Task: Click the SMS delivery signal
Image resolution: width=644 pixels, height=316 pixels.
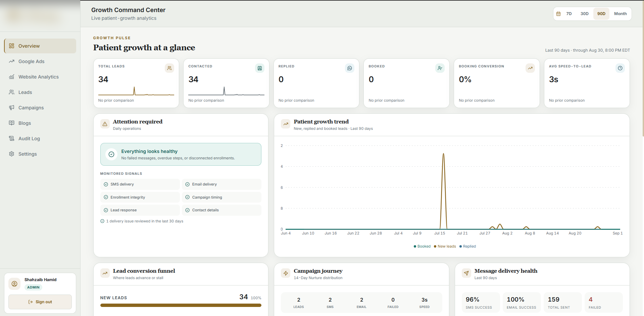Action: tap(140, 185)
